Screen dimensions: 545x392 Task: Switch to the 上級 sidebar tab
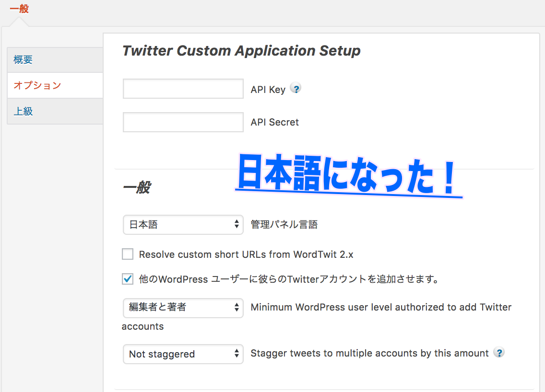(55, 111)
